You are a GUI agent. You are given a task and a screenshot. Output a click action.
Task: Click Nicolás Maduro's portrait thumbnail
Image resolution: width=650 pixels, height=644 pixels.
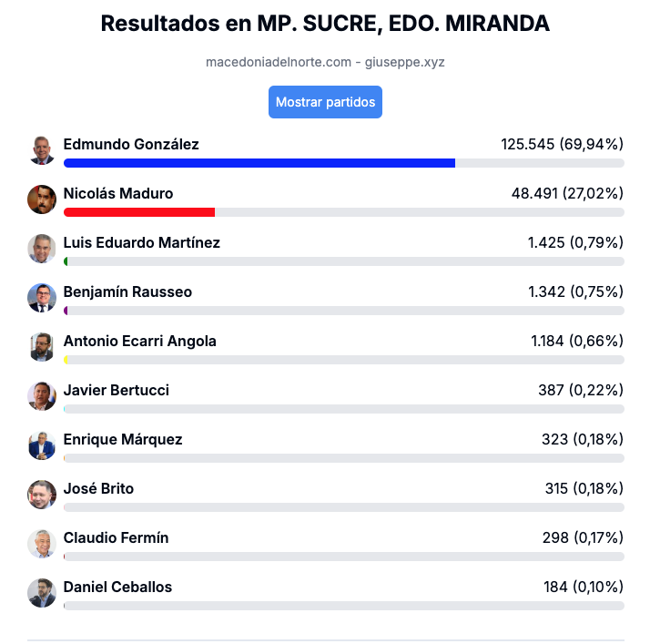(x=42, y=199)
